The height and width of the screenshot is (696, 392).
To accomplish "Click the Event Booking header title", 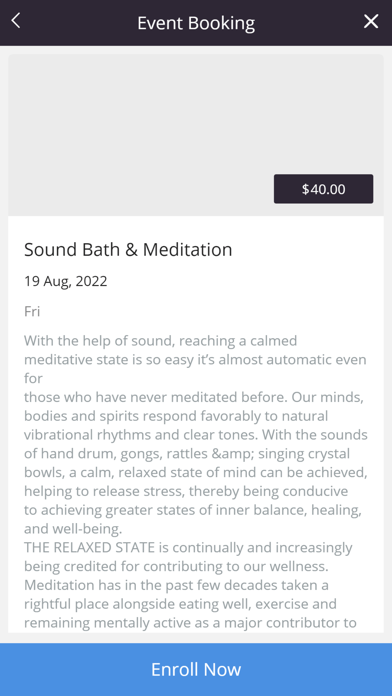I will pos(196,23).
